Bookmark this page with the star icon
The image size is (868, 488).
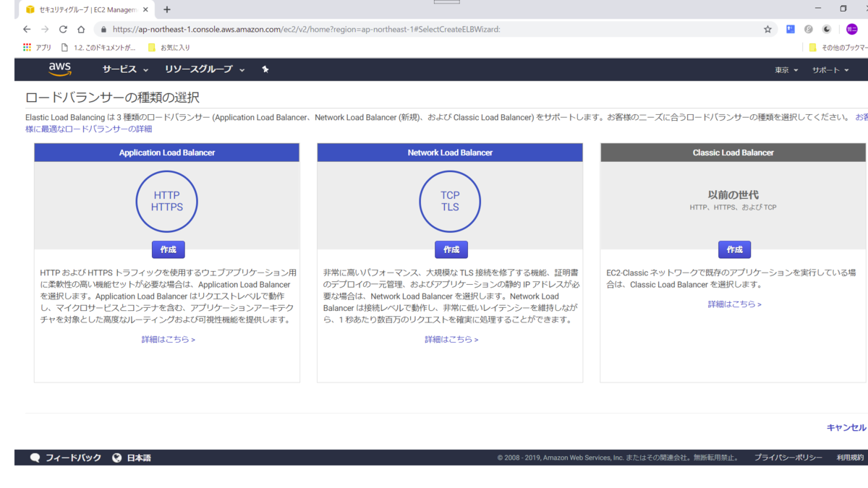pyautogui.click(x=766, y=29)
